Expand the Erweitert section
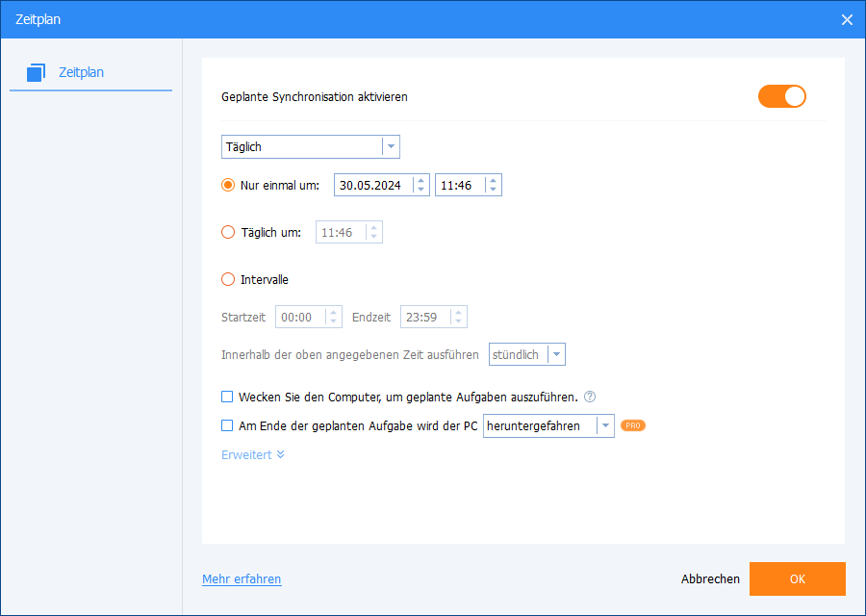 click(253, 454)
